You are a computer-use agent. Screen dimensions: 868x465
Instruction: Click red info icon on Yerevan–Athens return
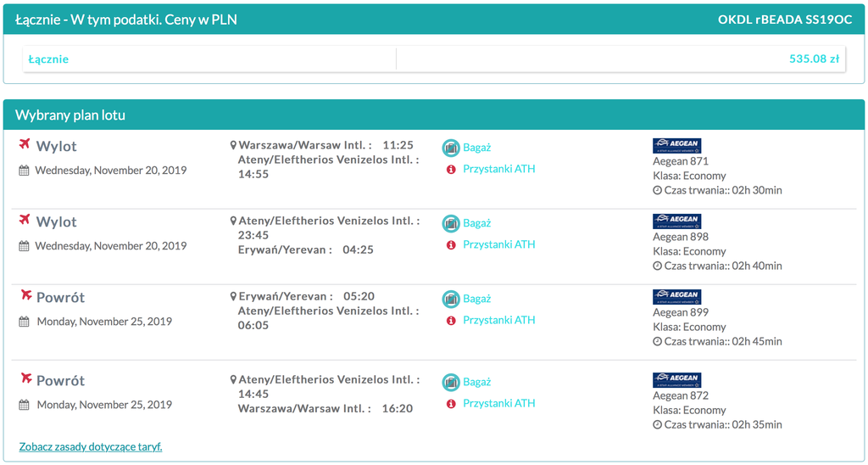click(451, 320)
